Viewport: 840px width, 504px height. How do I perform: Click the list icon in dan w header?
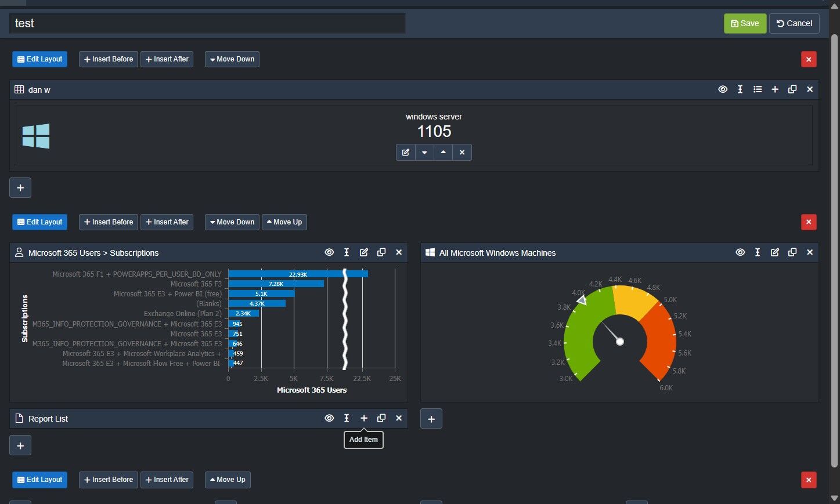click(758, 89)
